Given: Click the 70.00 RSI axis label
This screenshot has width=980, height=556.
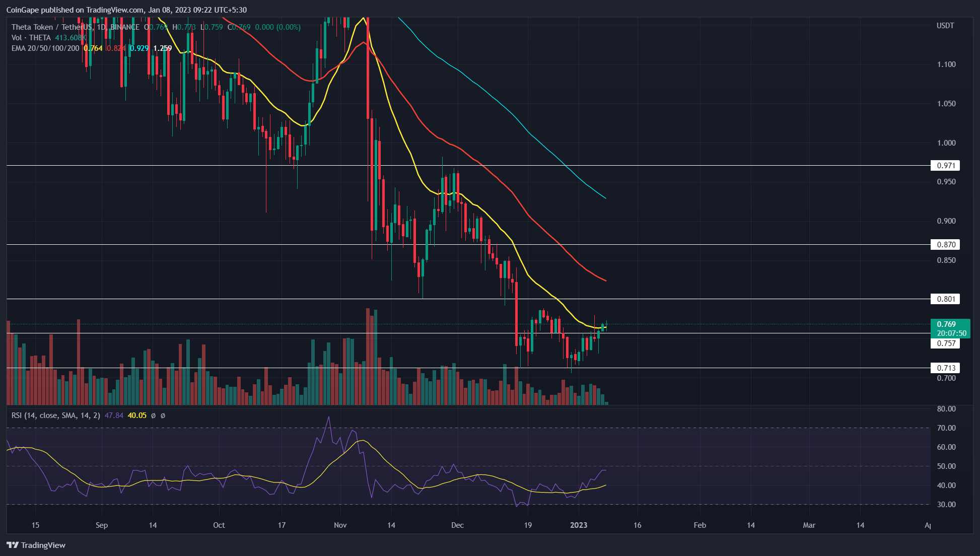Looking at the screenshot, I should pyautogui.click(x=946, y=428).
